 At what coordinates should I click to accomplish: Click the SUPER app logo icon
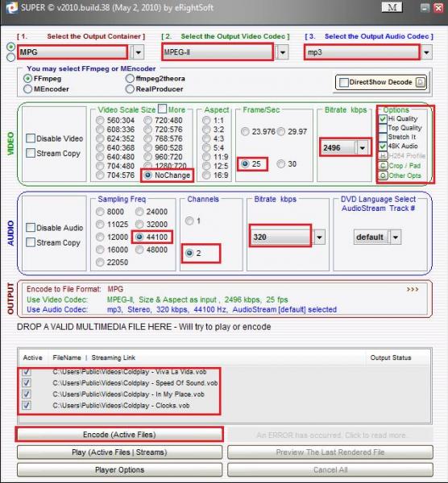pos(11,8)
